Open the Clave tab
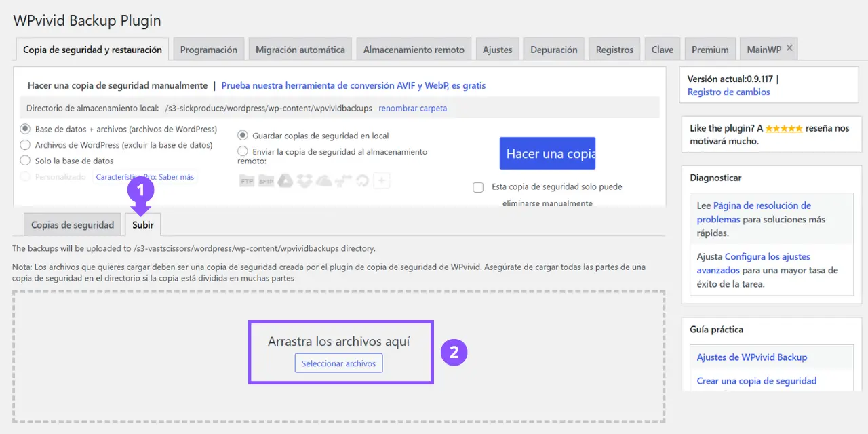 663,50
